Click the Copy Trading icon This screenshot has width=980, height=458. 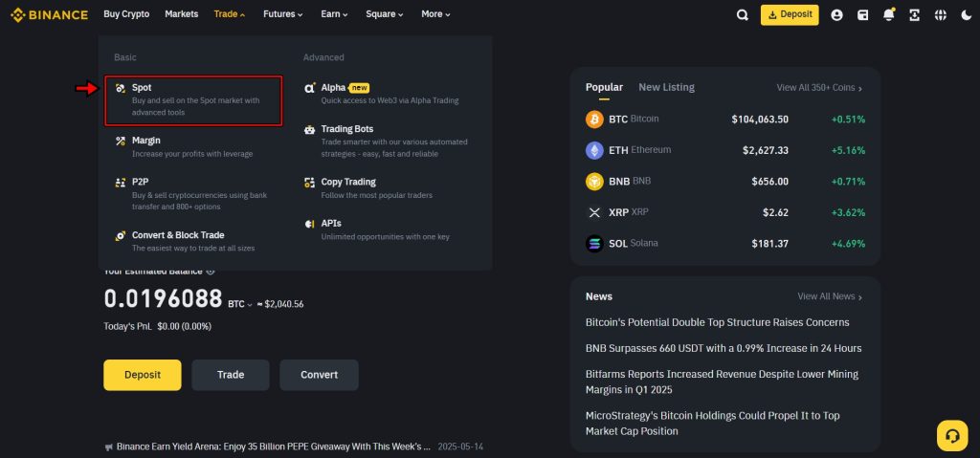coord(310,183)
